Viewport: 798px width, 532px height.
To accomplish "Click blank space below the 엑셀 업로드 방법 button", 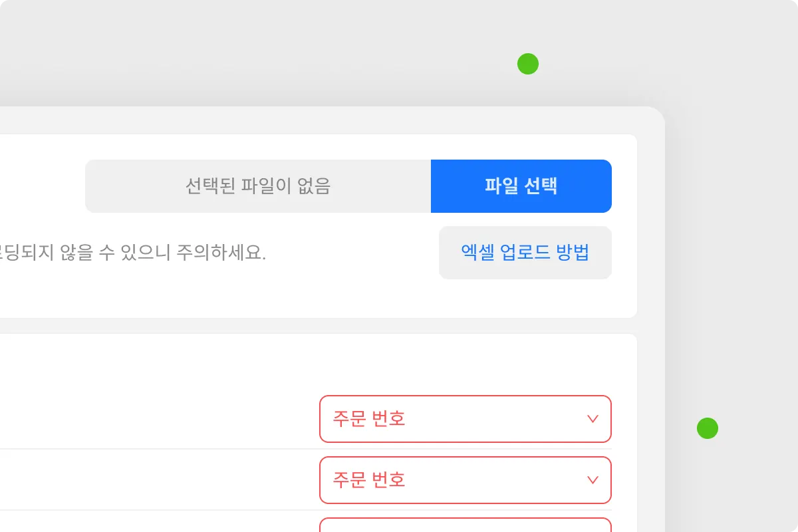I will click(x=525, y=298).
